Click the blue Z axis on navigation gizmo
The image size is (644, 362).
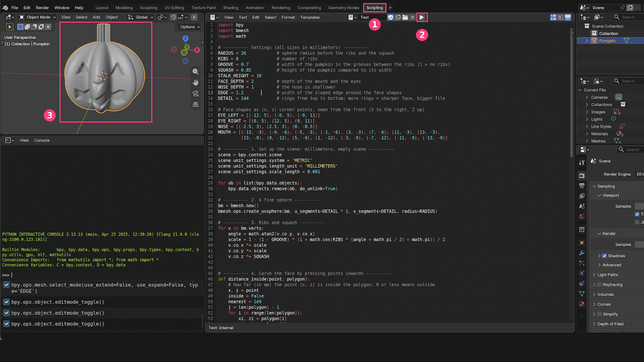[x=185, y=39]
